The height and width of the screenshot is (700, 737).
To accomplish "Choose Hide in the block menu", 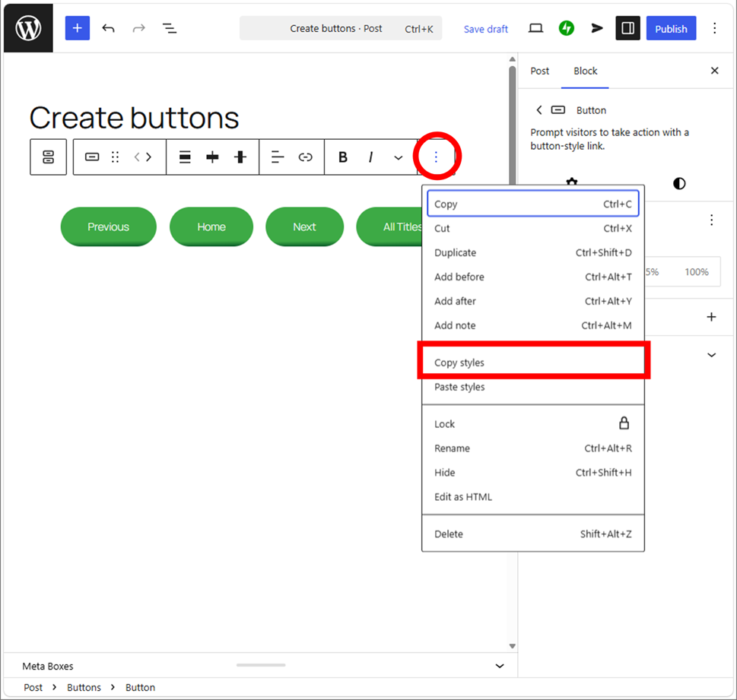I will pos(533,473).
